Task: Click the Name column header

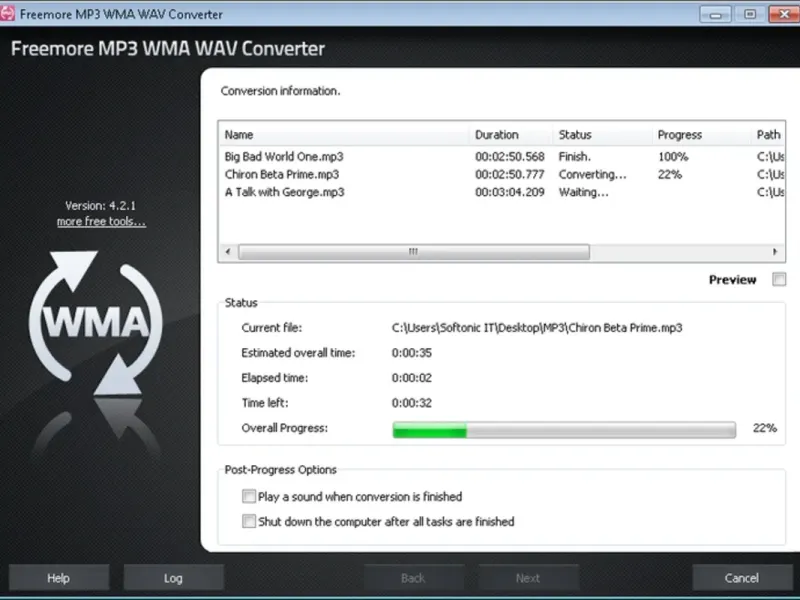Action: pyautogui.click(x=344, y=135)
